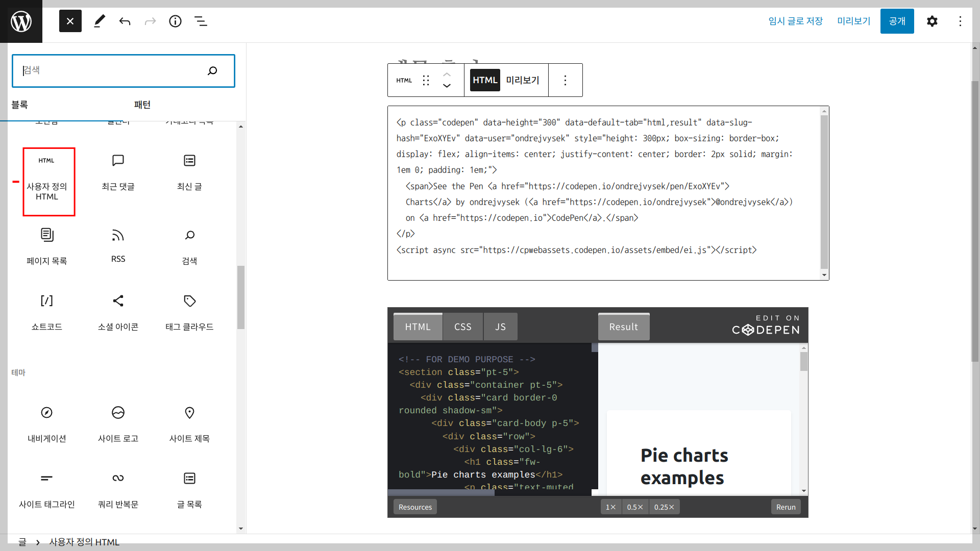Open block options three-dot menu
The height and width of the screenshot is (551, 980).
(565, 80)
